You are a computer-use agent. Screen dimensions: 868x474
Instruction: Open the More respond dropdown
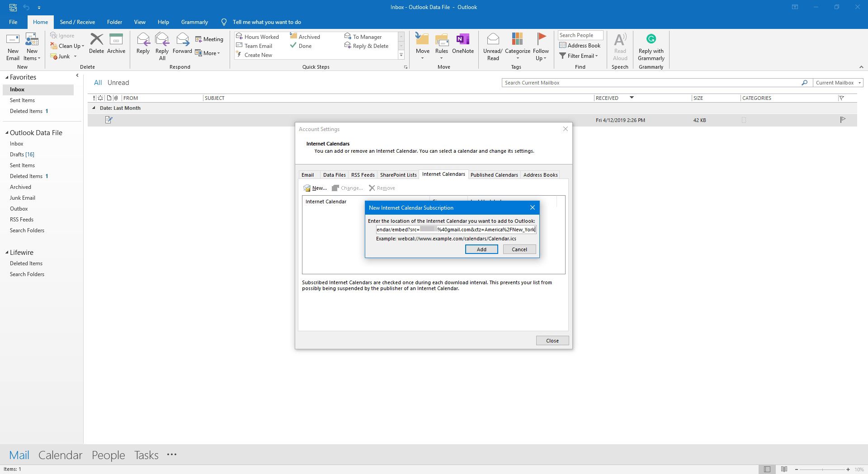[x=208, y=53]
